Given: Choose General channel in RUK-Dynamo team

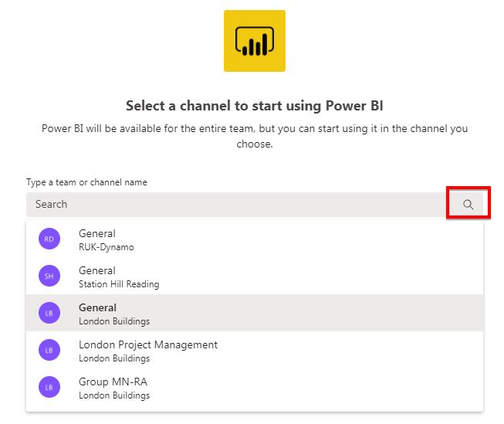Looking at the screenshot, I should point(255,239).
